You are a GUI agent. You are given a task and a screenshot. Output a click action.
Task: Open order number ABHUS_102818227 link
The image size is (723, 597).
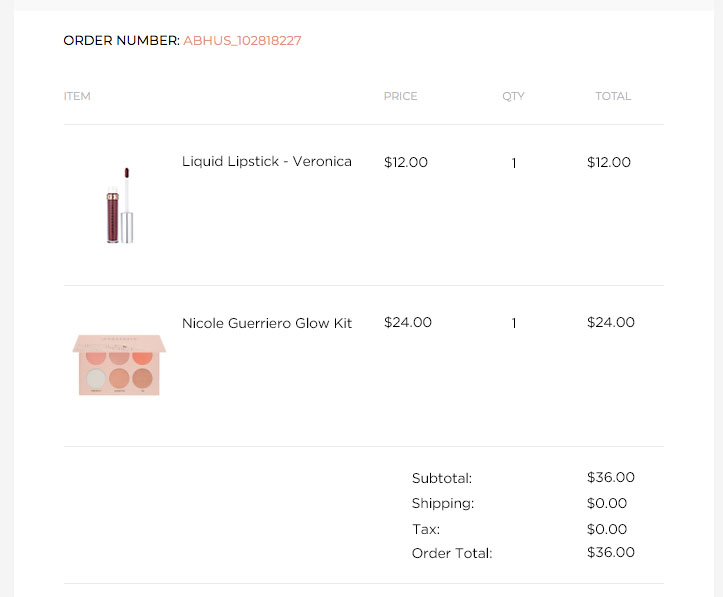click(x=242, y=41)
